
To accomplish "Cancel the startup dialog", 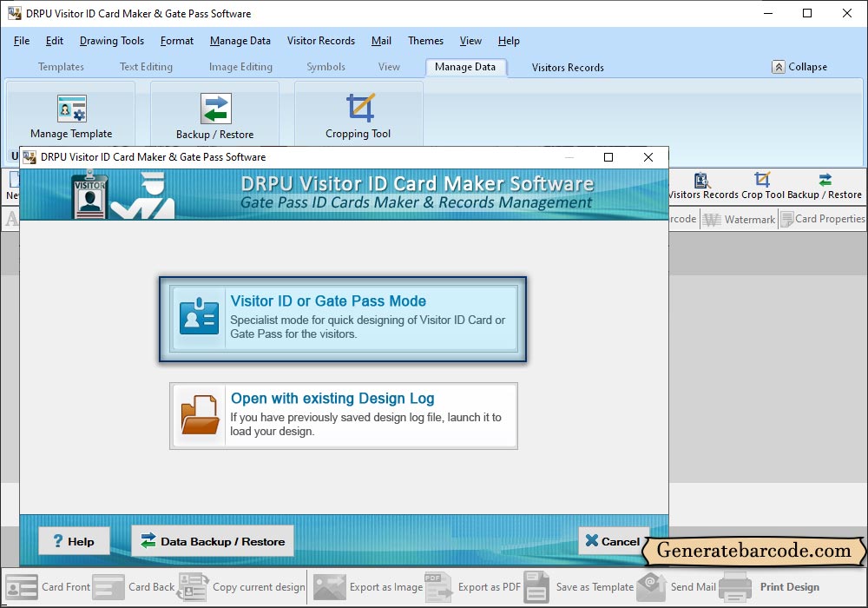I will (x=614, y=541).
